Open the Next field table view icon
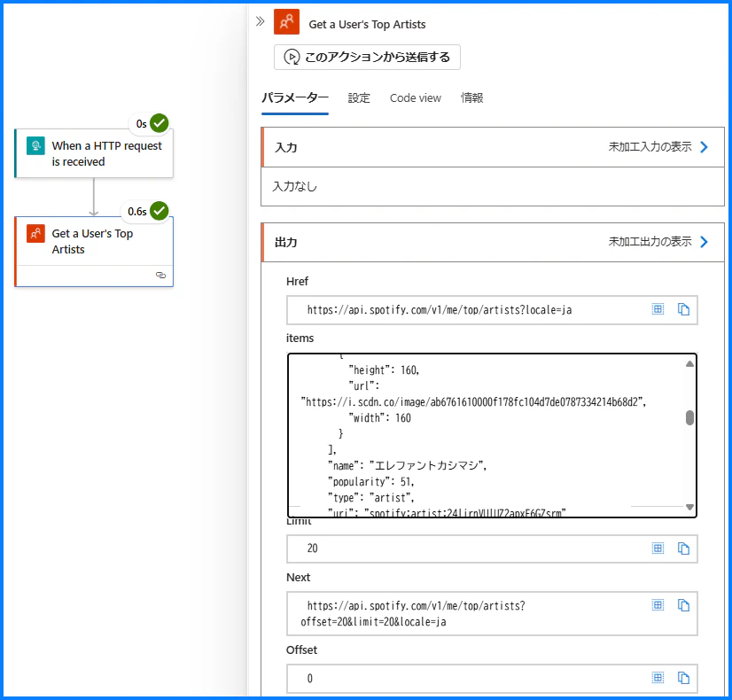Screen dimensions: 732x700 click(658, 605)
